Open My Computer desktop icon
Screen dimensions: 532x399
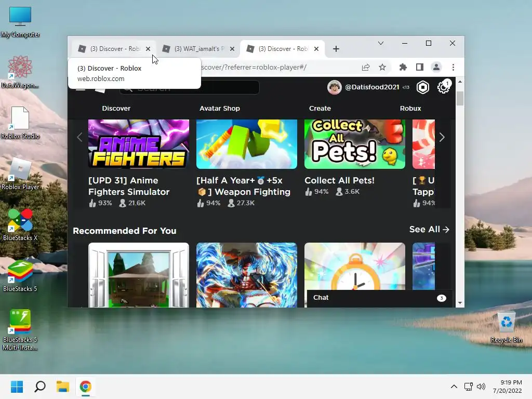20,22
